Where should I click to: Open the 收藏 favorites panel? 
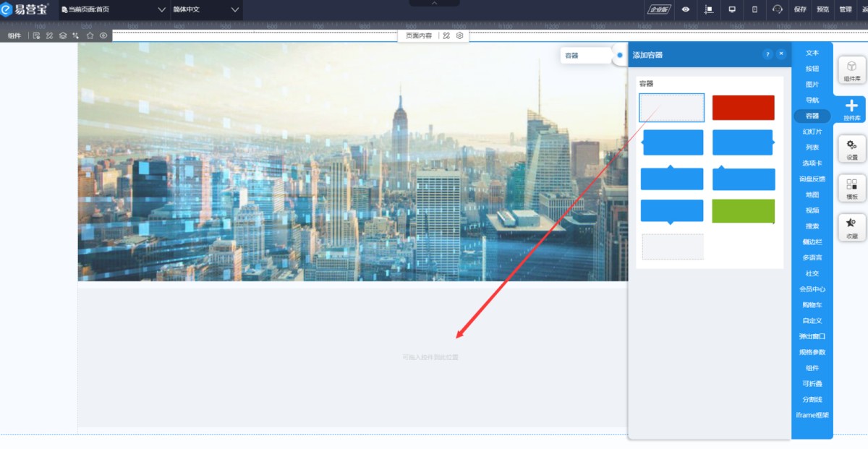tap(851, 228)
